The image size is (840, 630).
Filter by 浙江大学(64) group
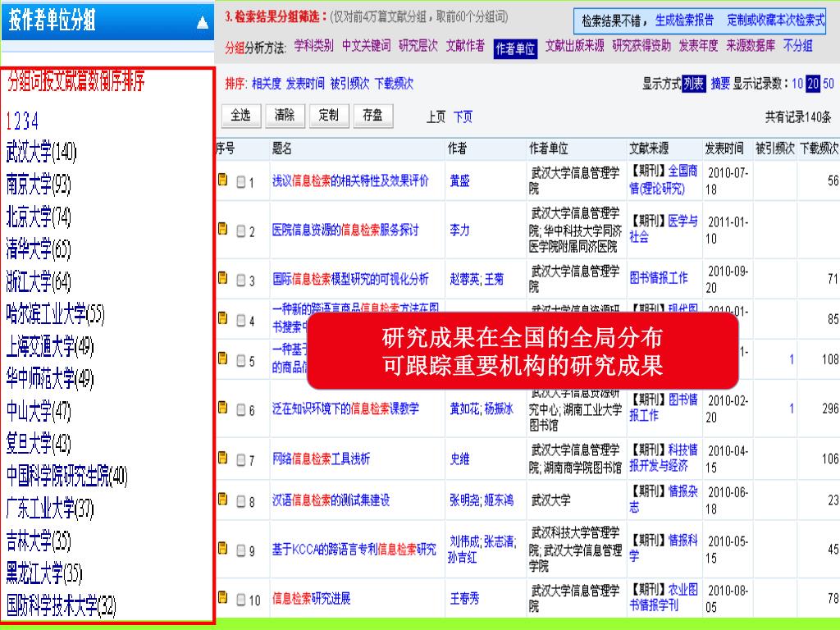tap(38, 282)
